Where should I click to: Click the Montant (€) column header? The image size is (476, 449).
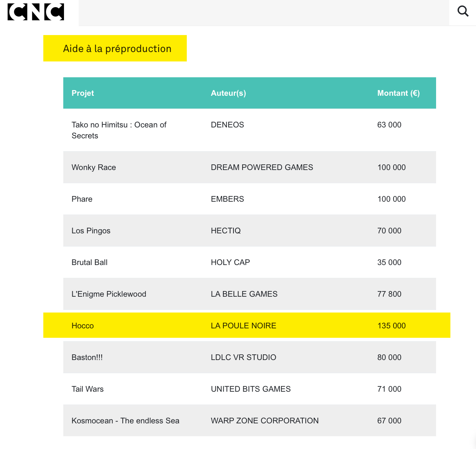coord(398,93)
